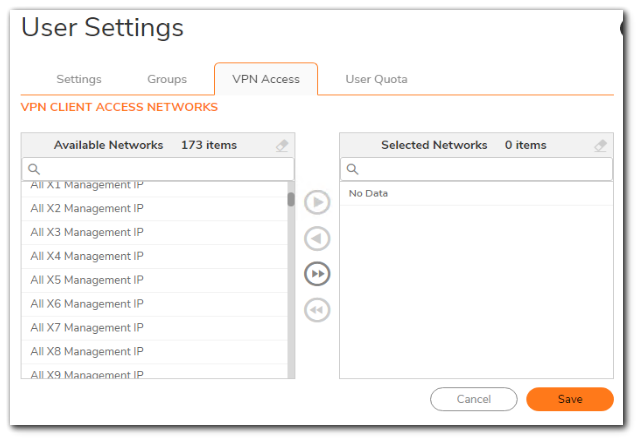The height and width of the screenshot is (443, 641).
Task: Click the remove selected network arrow
Action: tap(317, 239)
